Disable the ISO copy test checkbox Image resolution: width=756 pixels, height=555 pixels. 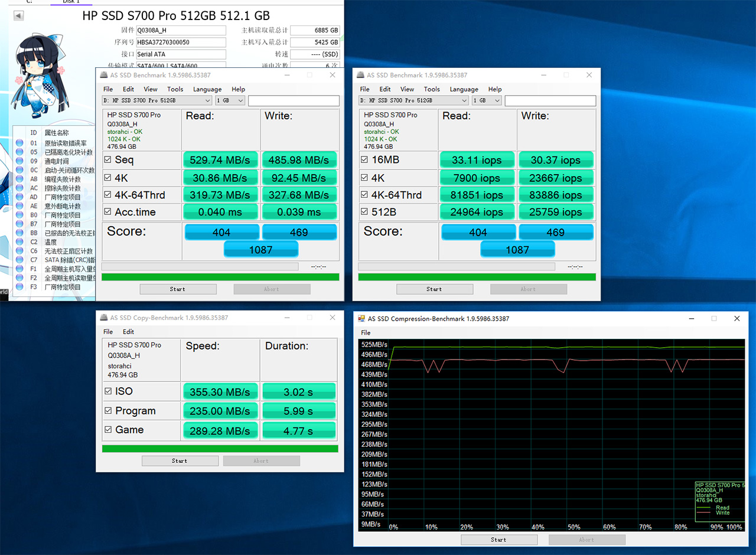[108, 391]
